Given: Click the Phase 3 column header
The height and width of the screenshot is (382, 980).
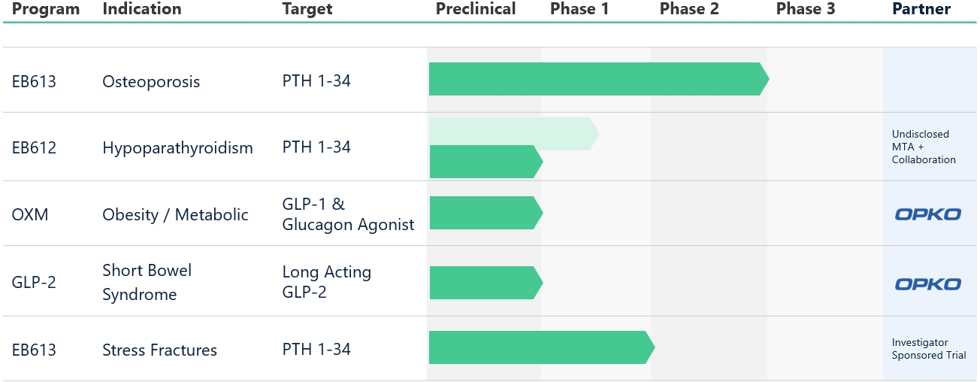Looking at the screenshot, I should [x=805, y=9].
